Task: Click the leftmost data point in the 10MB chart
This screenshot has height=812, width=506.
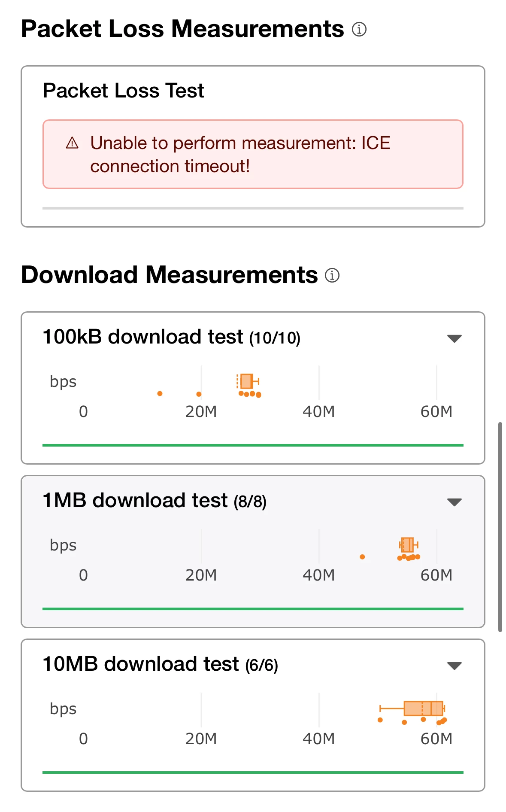Action: (x=380, y=720)
